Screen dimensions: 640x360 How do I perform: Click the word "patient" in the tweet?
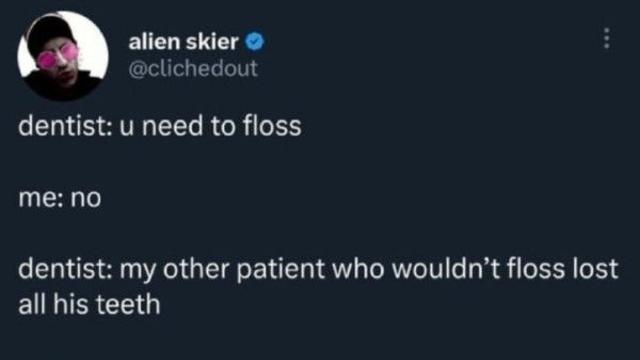[280, 270]
